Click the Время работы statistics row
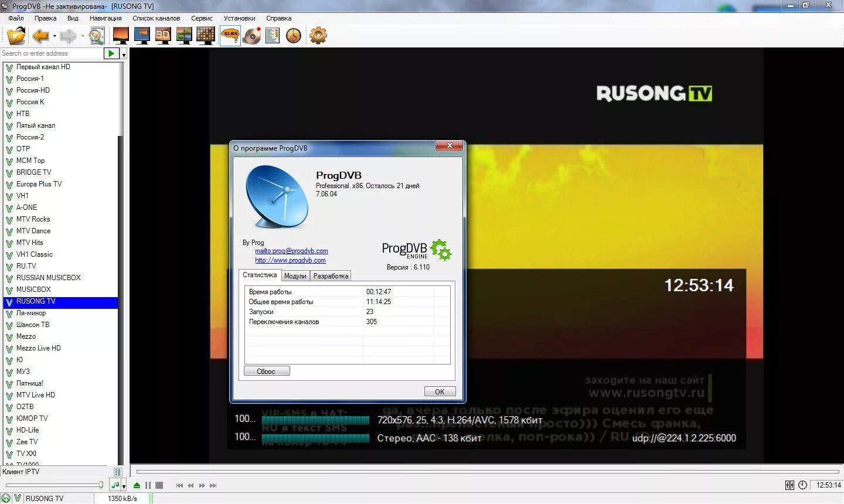 [x=348, y=292]
